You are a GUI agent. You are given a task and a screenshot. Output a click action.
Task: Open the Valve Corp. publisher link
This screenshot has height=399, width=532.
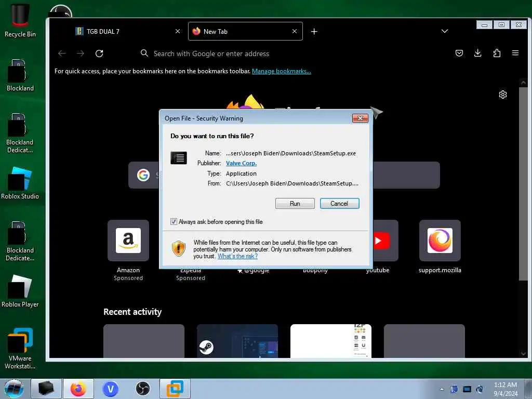241,163
